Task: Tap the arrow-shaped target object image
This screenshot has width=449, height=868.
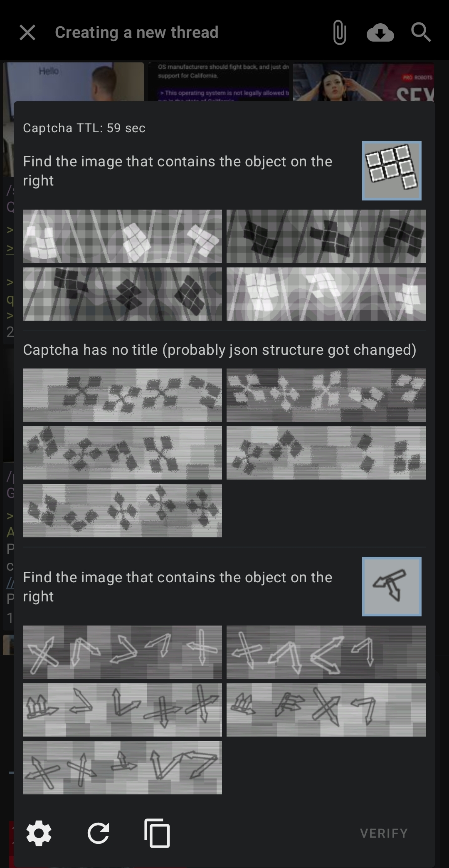Action: coord(392,586)
